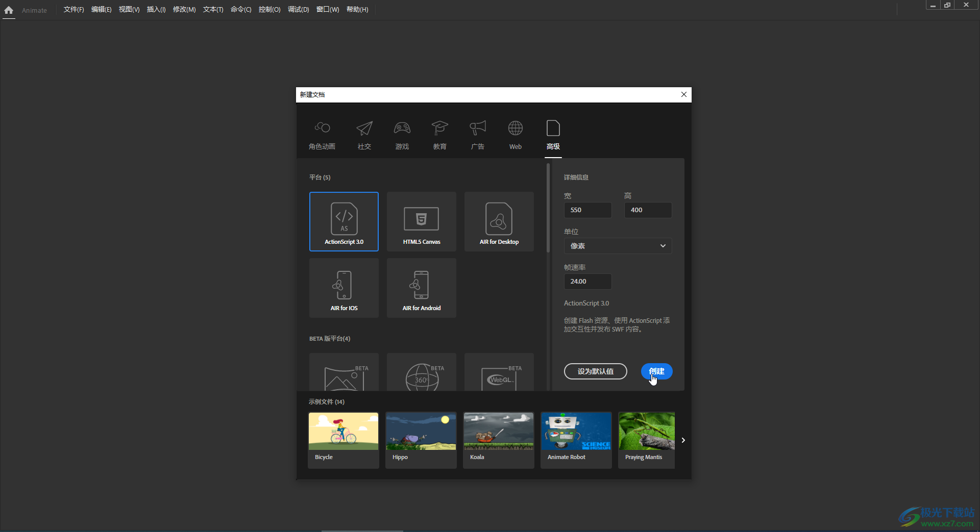980x532 pixels.
Task: Click the 宽 width field showing 550
Action: 587,210
